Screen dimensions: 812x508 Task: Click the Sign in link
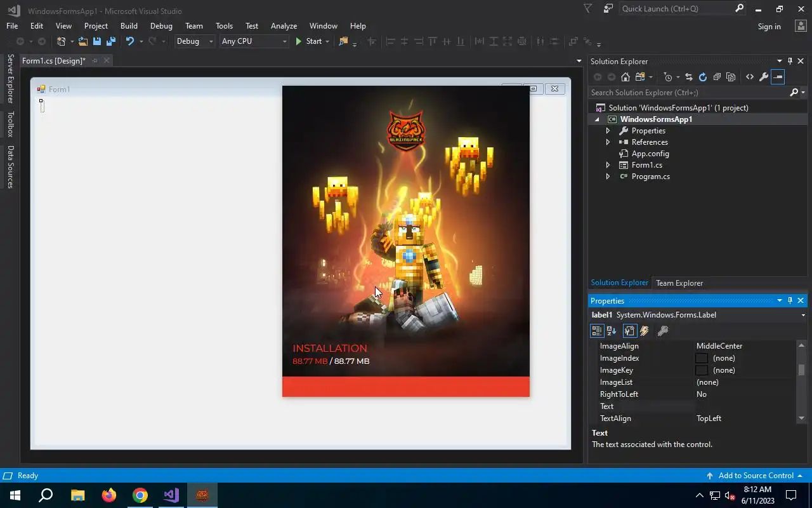coord(769,27)
